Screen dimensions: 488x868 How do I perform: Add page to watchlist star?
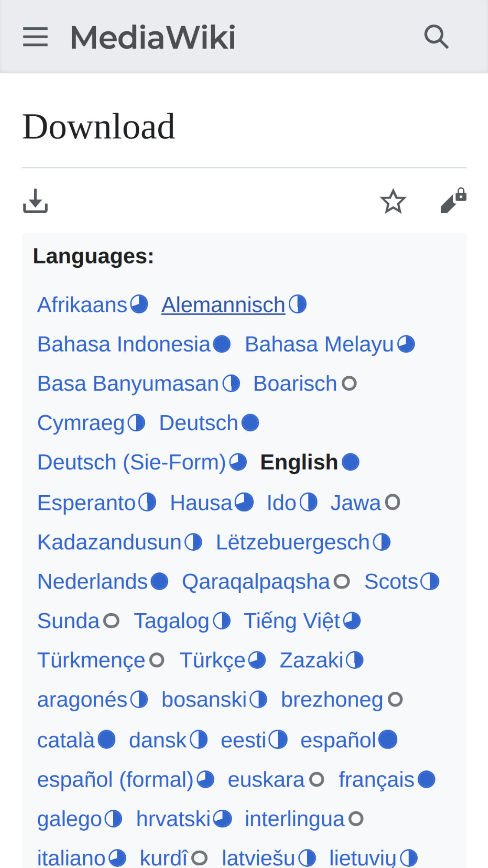coord(393,201)
